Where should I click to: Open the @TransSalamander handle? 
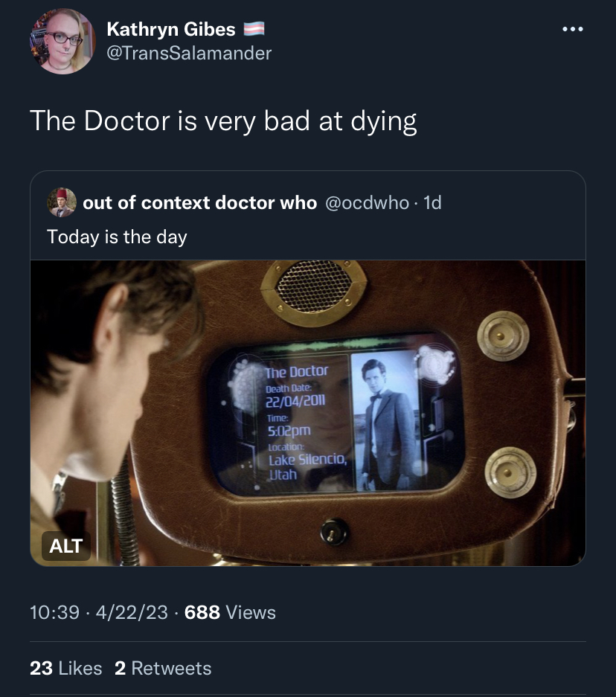click(x=189, y=54)
